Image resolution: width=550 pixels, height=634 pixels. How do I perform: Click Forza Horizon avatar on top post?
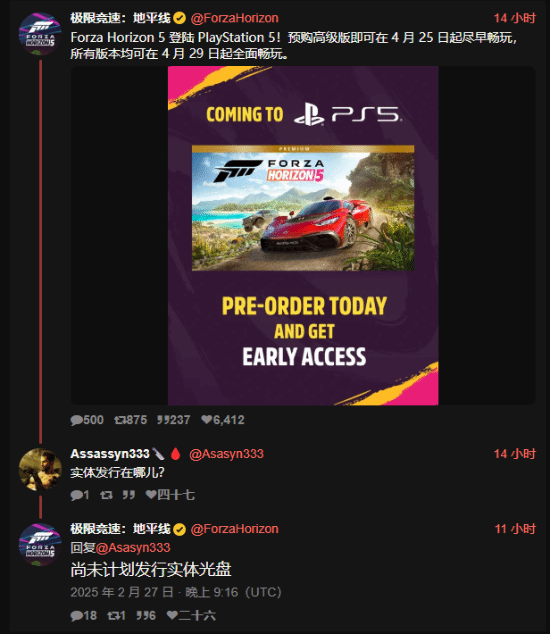(x=40, y=34)
